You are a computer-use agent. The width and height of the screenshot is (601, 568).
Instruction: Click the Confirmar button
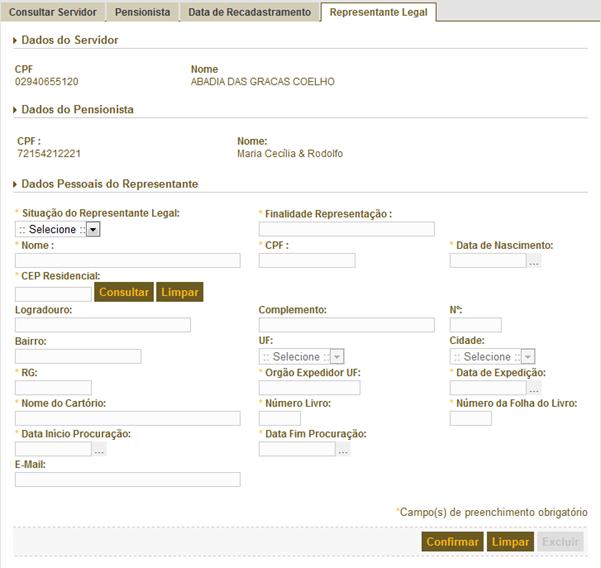[452, 542]
